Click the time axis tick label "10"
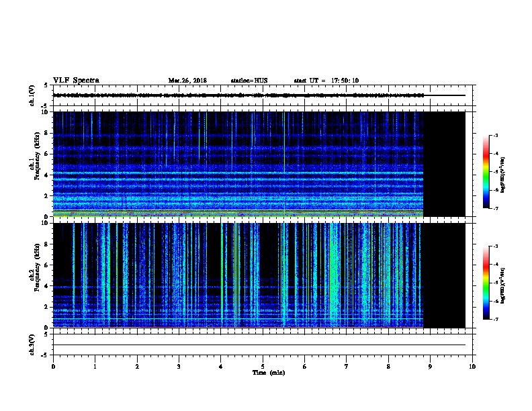 [472, 367]
